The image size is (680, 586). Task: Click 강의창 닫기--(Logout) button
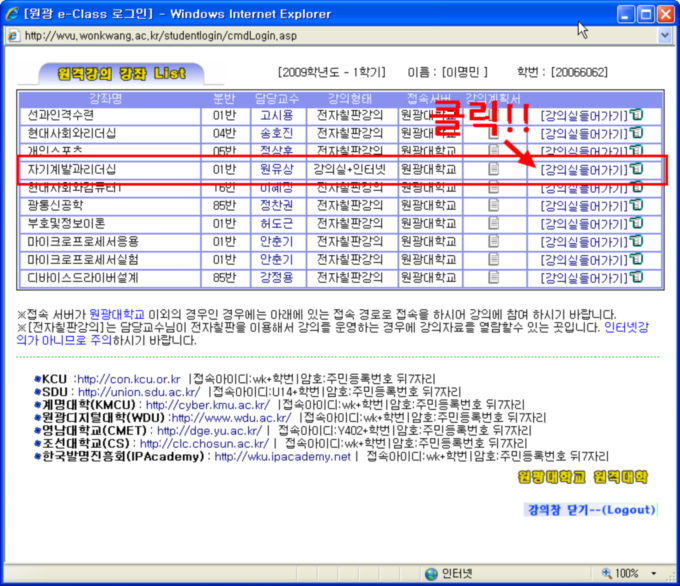[x=591, y=510]
